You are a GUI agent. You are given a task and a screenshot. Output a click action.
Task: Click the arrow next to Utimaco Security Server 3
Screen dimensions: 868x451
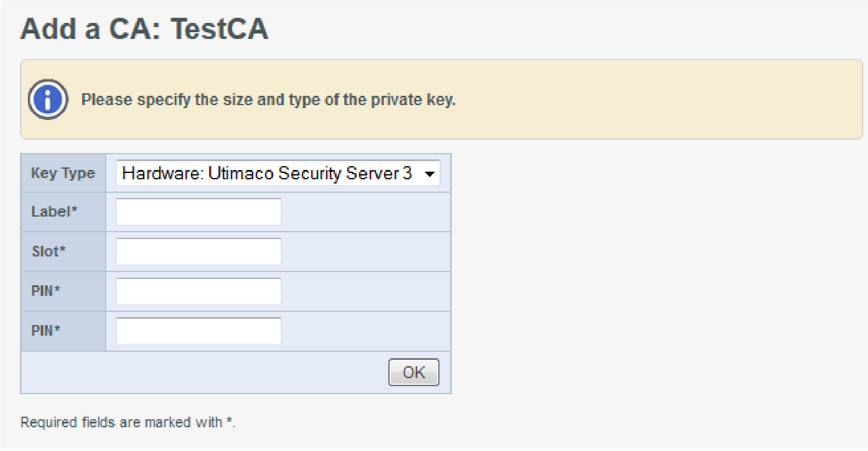tap(430, 174)
